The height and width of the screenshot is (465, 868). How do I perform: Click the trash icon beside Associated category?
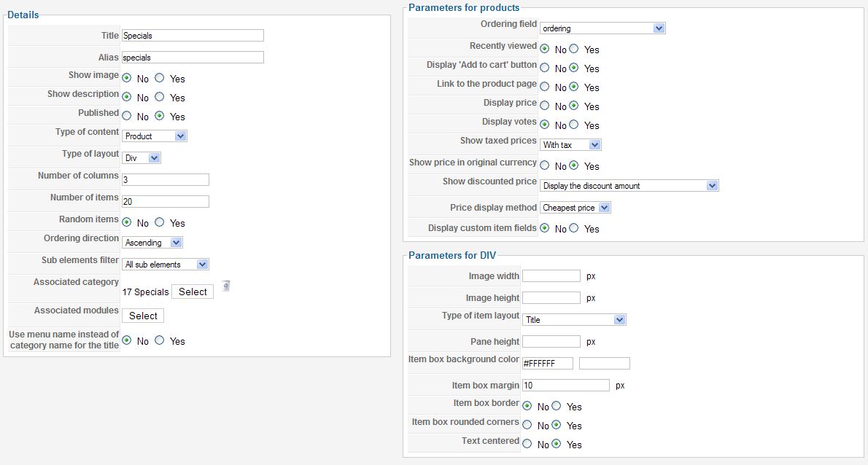tap(226, 286)
